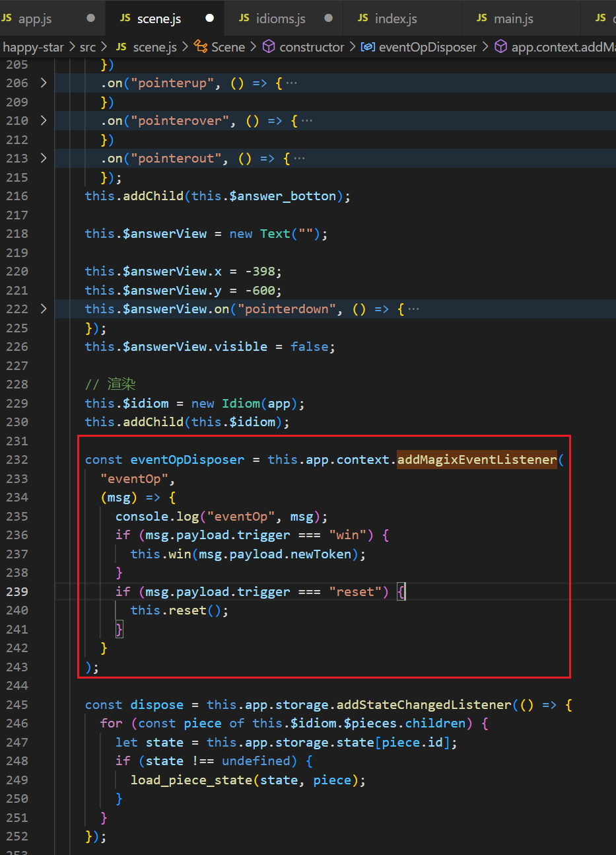616x855 pixels.
Task: Click the eventOpDisposer breadcrumb
Action: pos(427,47)
